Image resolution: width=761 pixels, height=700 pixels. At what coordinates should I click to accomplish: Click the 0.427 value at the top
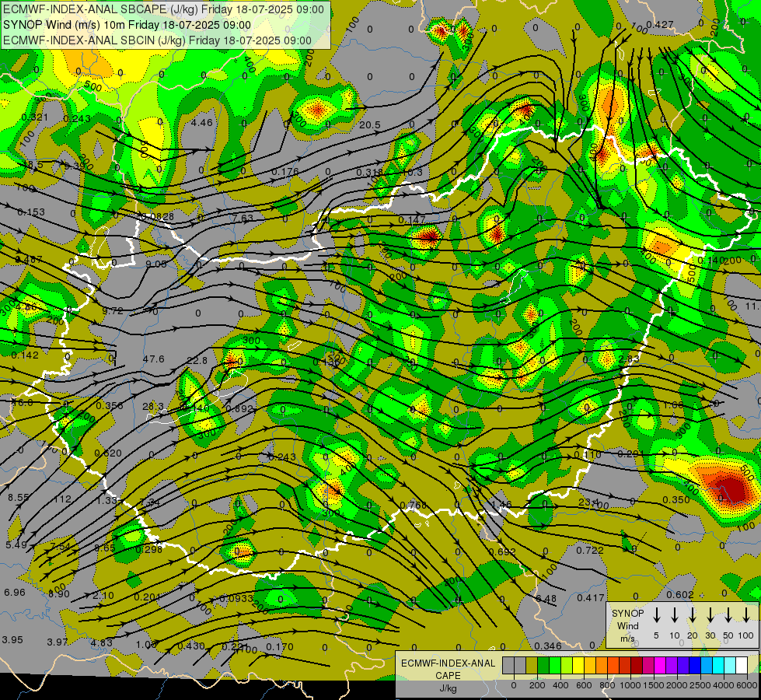coord(660,24)
